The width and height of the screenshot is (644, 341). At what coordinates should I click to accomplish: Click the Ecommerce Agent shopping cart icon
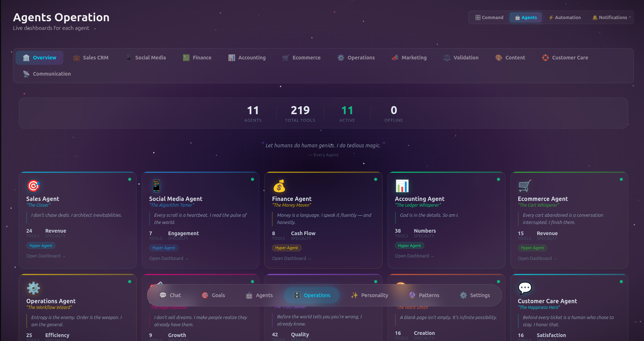pyautogui.click(x=525, y=186)
